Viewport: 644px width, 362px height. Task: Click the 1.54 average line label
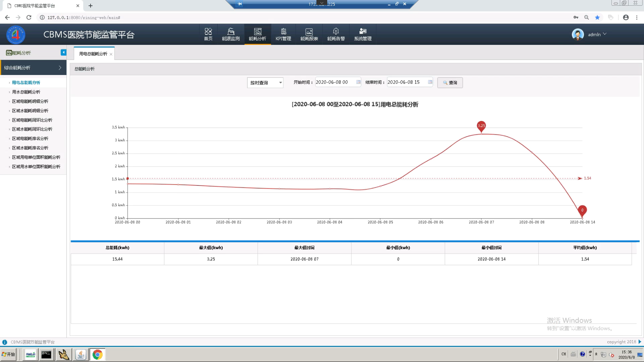(x=588, y=178)
